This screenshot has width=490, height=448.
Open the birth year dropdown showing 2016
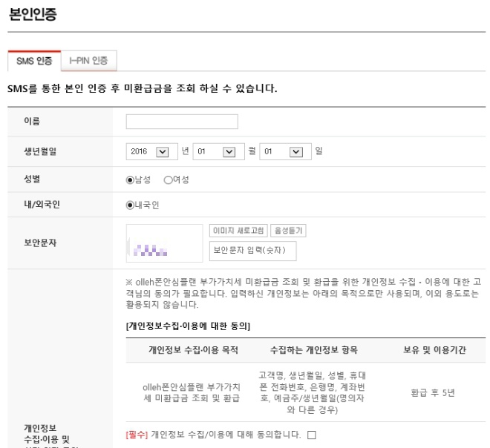pos(152,151)
